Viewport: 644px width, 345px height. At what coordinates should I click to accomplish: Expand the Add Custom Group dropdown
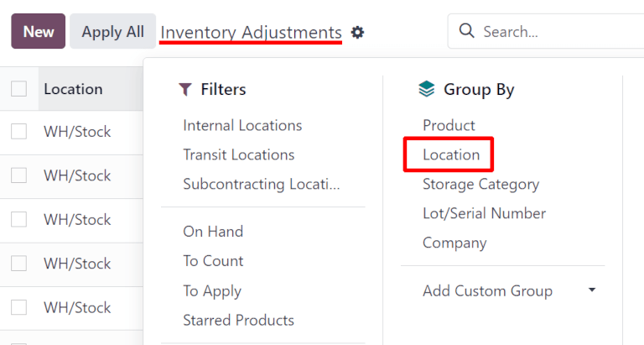592,290
